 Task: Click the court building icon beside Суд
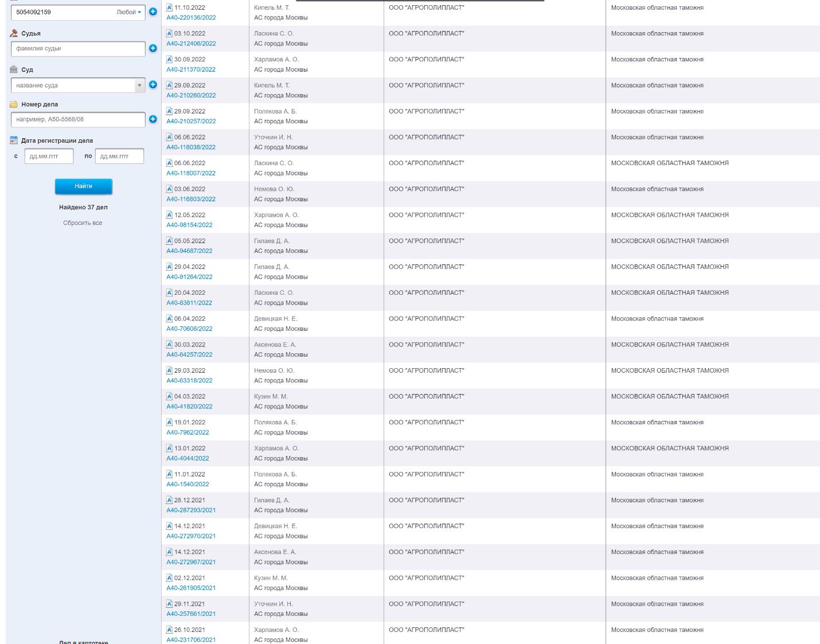(x=14, y=69)
